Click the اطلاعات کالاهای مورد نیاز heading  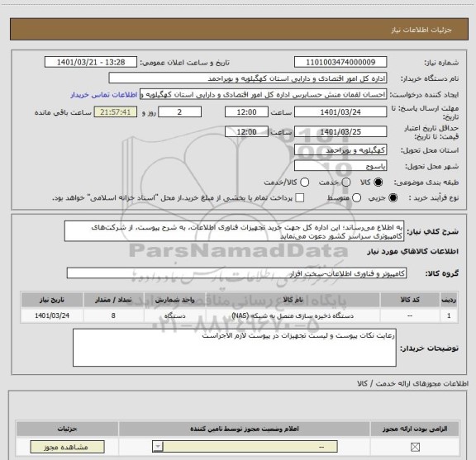coord(412,251)
